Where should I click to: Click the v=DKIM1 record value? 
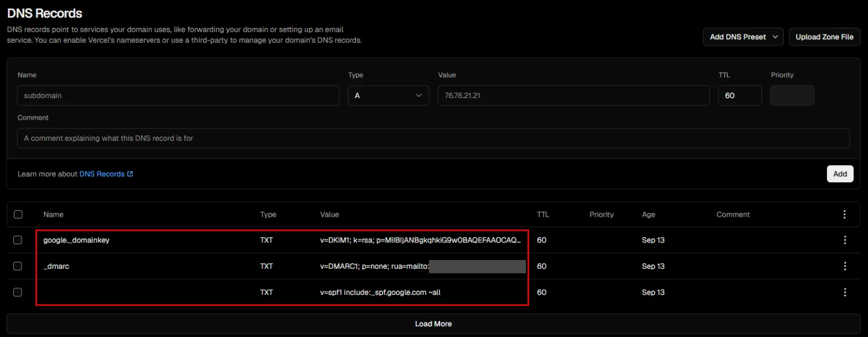pos(421,240)
